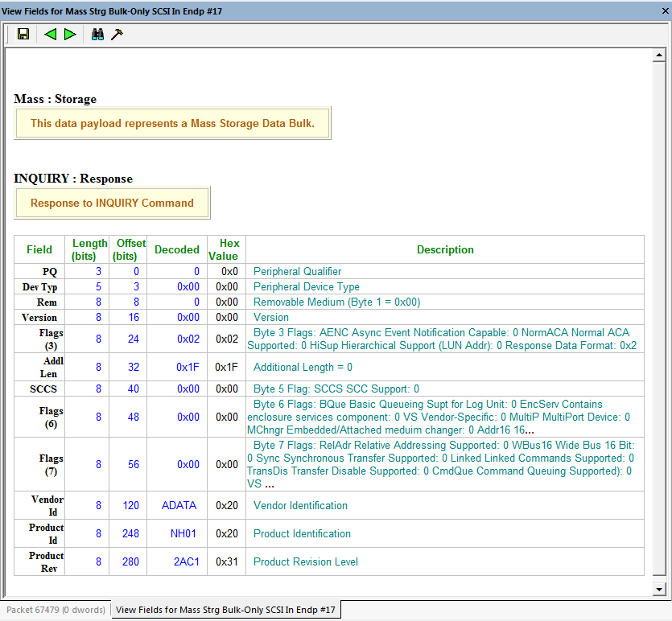The height and width of the screenshot is (621, 672).
Task: Click Vendor Identification description
Action: coord(300,505)
